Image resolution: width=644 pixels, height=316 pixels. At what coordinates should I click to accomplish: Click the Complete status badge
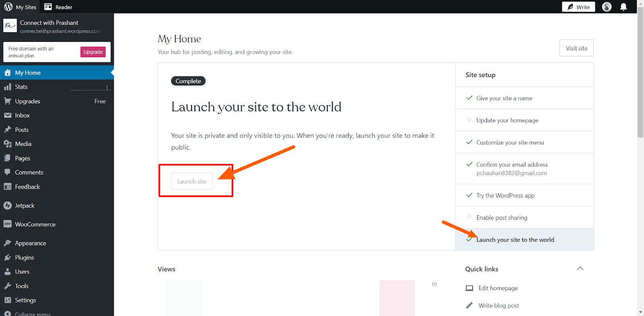[x=188, y=81]
